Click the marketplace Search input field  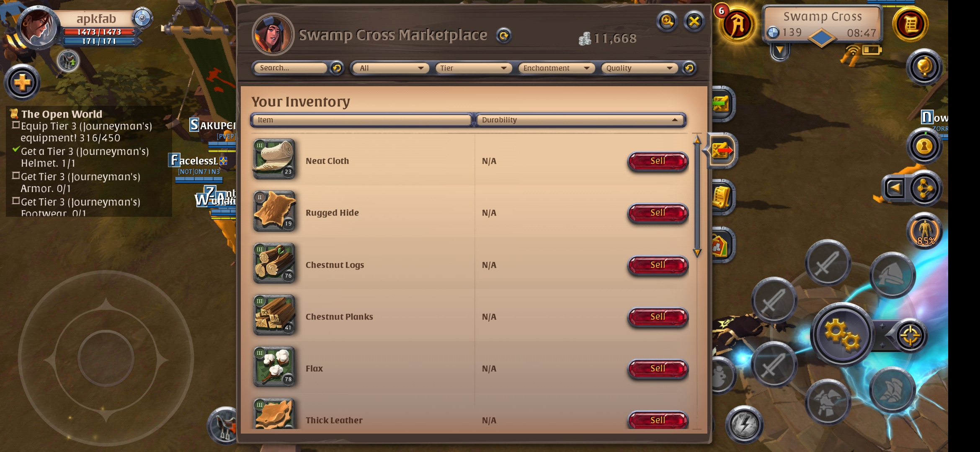point(290,68)
